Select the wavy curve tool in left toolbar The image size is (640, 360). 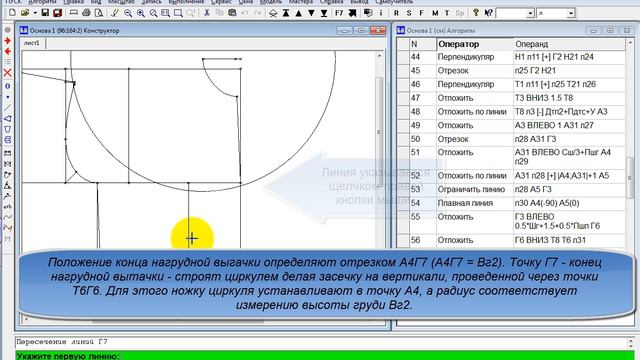coord(7,217)
